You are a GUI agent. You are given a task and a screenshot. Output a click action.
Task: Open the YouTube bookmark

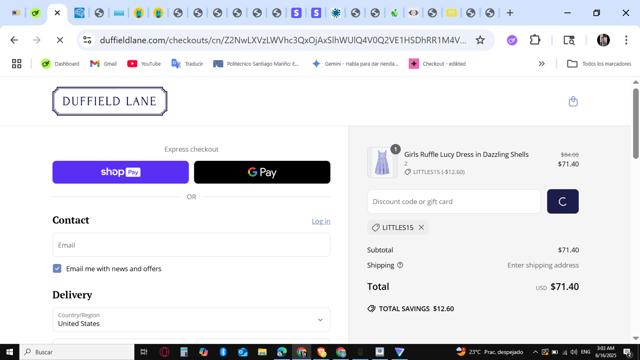[x=144, y=64]
